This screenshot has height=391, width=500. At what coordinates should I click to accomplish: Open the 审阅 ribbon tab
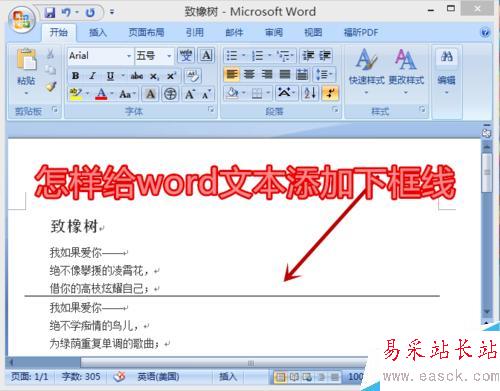click(x=274, y=32)
